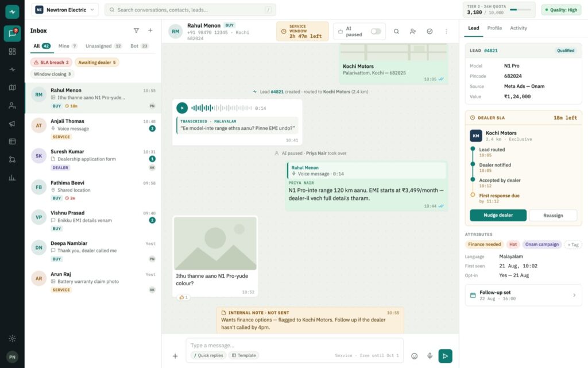Image resolution: width=588 pixels, height=368 pixels.
Task: Play the 0:14 voice message
Action: tap(182, 108)
